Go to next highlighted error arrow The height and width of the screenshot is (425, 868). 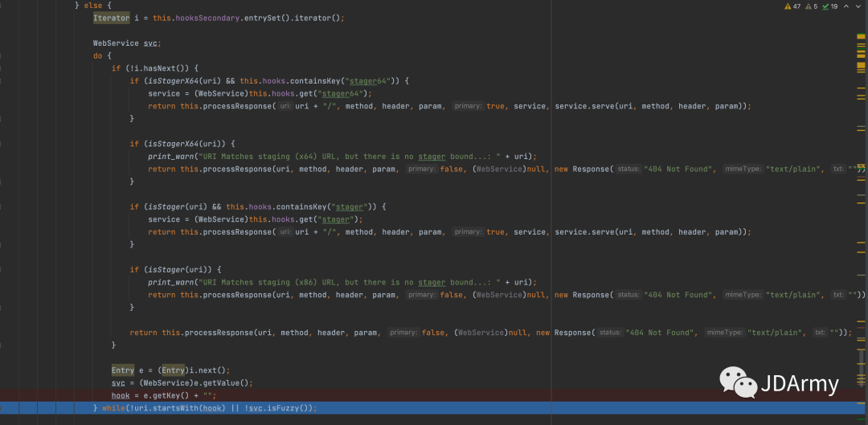pos(858,6)
